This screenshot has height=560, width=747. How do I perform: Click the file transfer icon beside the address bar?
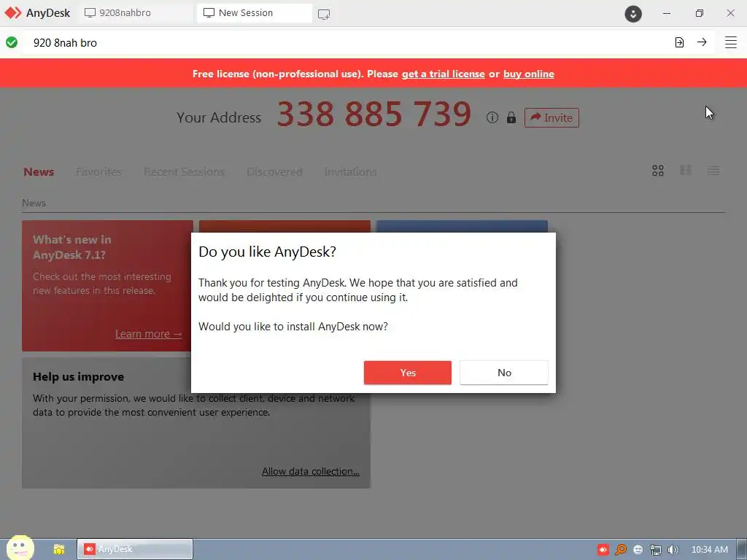(679, 42)
